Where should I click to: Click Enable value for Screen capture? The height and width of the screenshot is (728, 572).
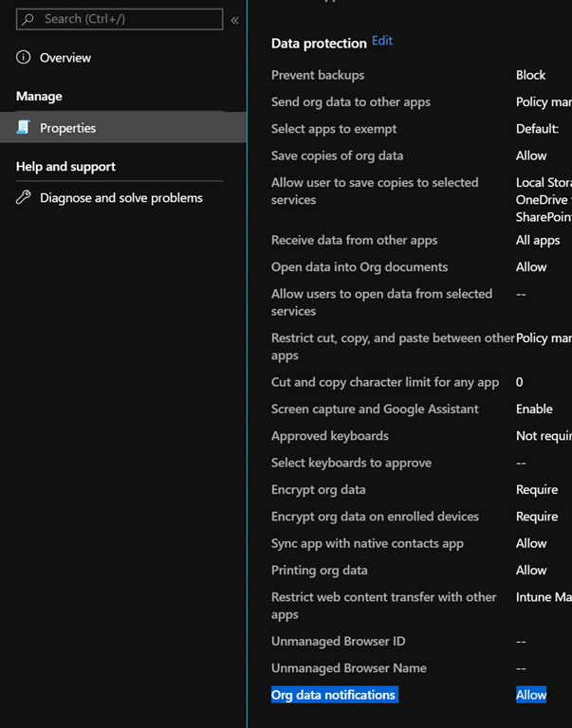(x=534, y=409)
